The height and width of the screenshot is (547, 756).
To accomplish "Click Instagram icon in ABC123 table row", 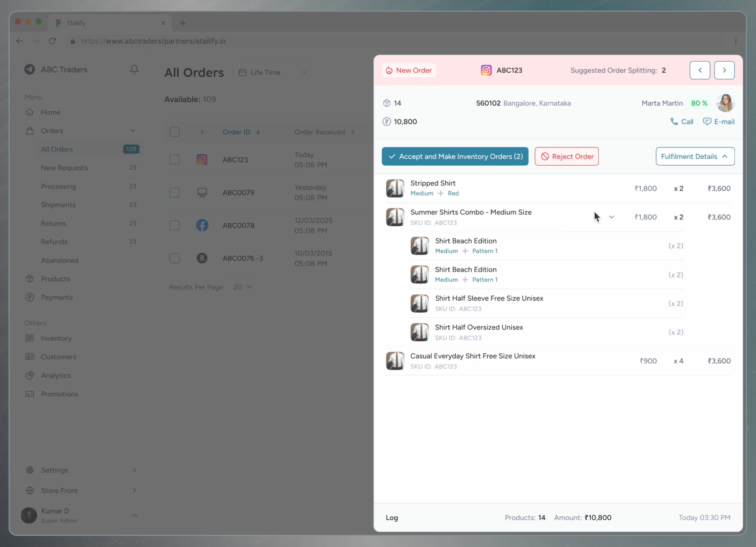I will (202, 160).
